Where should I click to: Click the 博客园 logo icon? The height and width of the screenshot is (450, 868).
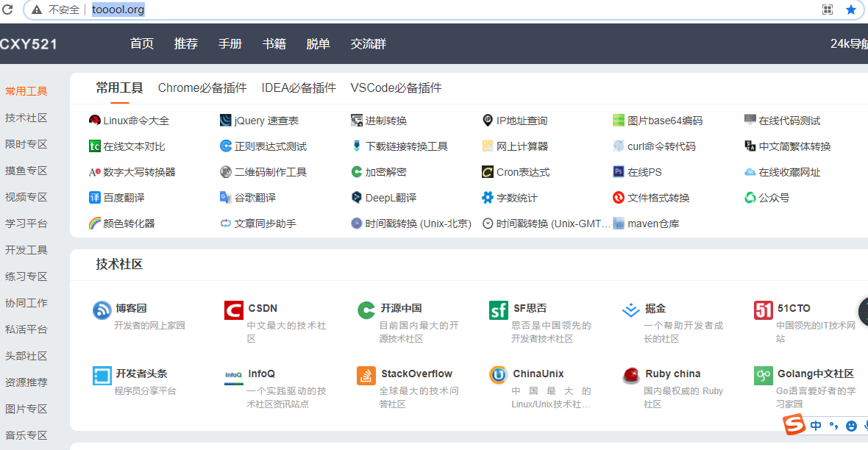pos(102,310)
